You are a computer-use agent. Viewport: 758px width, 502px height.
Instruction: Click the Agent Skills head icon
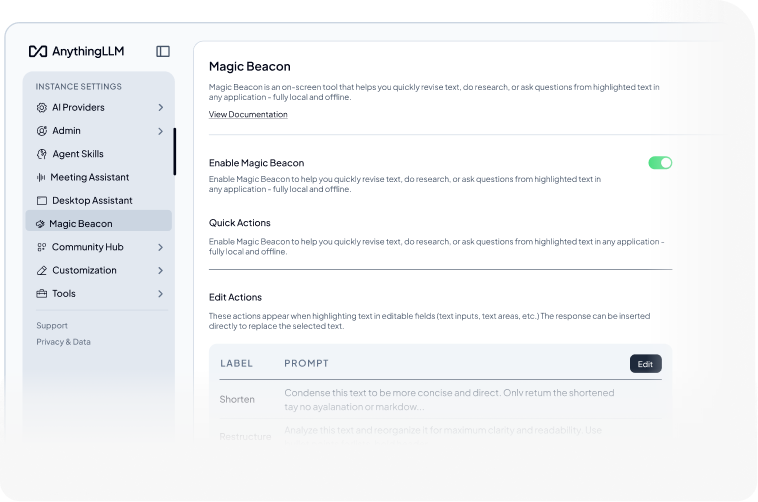(x=42, y=154)
